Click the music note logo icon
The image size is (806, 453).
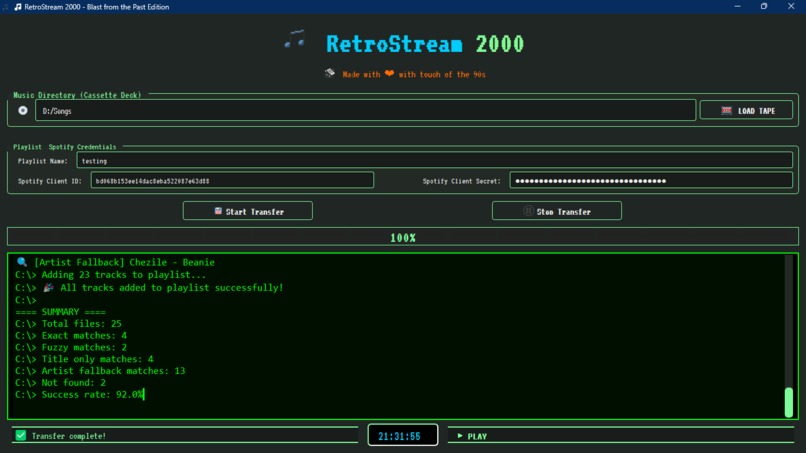(x=295, y=40)
